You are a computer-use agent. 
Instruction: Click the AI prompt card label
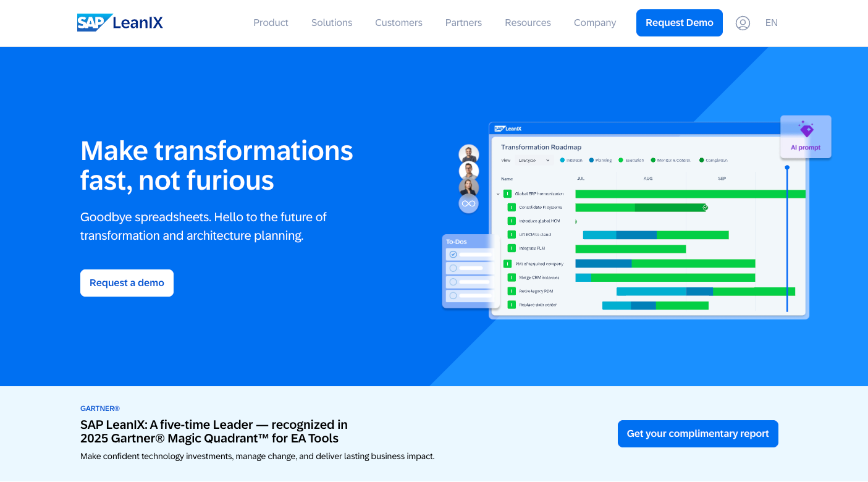806,148
